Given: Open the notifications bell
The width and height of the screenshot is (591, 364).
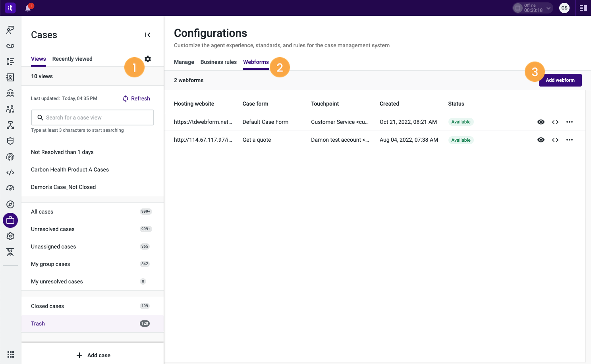Looking at the screenshot, I should (x=28, y=8).
